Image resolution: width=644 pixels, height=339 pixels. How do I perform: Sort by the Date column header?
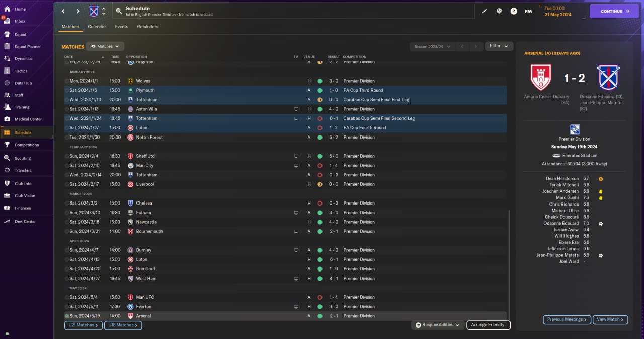point(69,57)
